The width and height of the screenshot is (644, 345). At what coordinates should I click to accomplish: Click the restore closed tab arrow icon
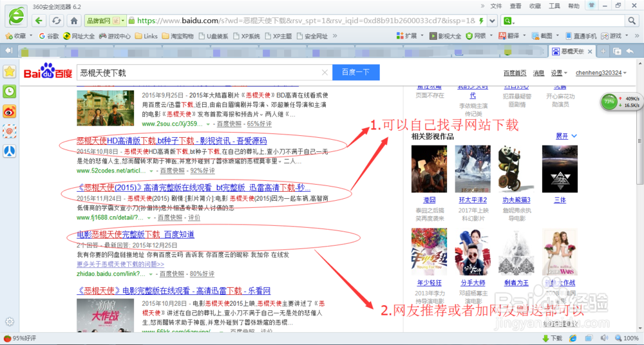click(630, 51)
